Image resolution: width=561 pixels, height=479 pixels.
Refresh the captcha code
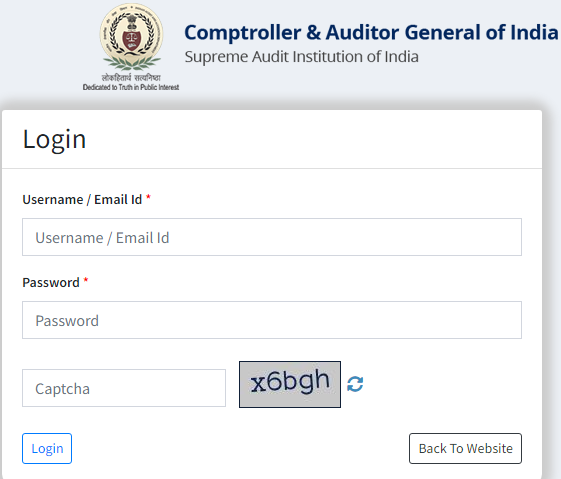tap(355, 384)
